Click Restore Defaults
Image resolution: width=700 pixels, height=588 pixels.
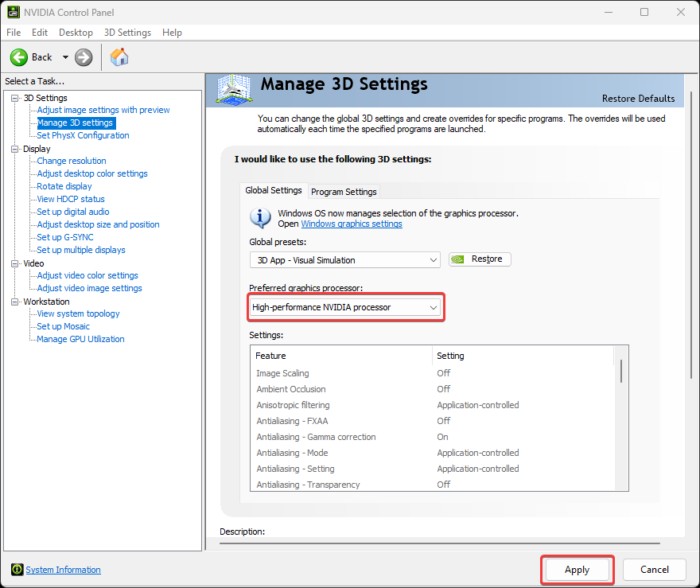click(638, 98)
